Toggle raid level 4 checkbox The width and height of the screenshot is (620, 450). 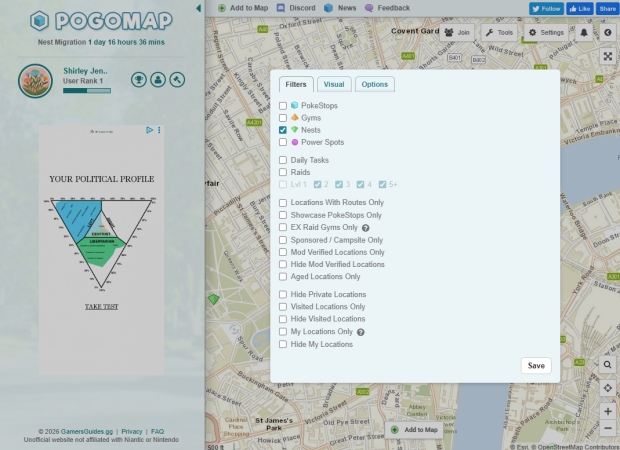click(360, 184)
